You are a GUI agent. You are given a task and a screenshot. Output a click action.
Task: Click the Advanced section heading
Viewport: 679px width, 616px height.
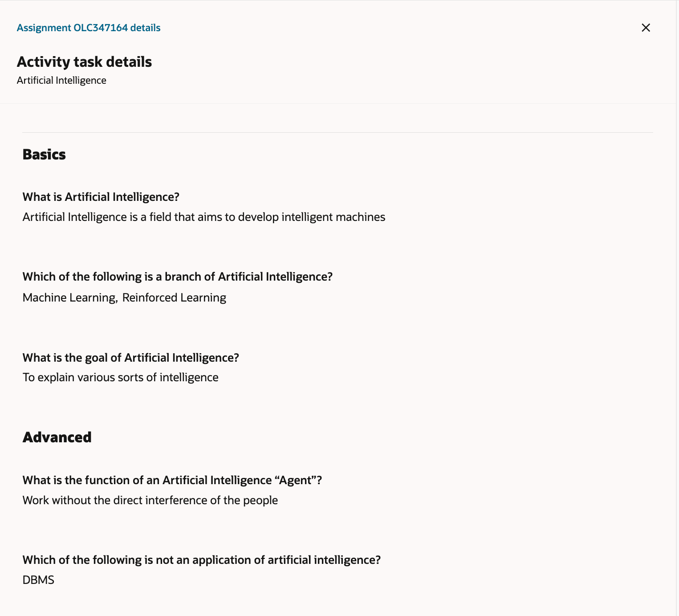pyautogui.click(x=57, y=437)
